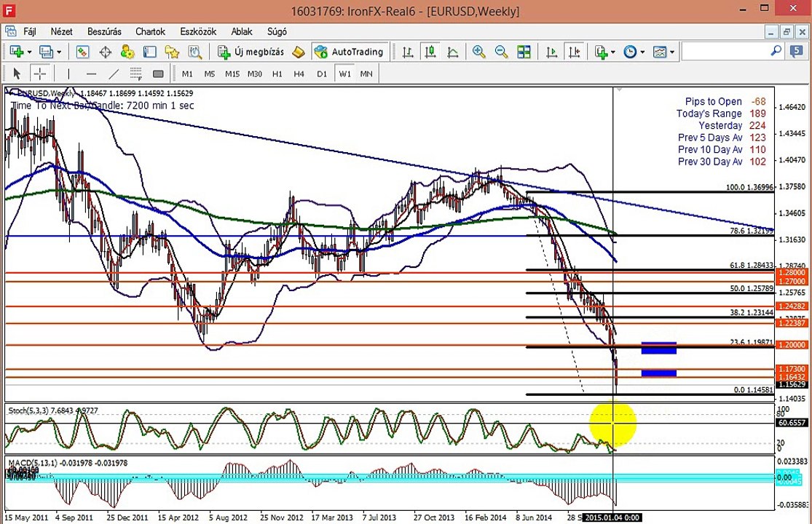Open the Nézet menu
This screenshot has height=524, width=812.
61,31
